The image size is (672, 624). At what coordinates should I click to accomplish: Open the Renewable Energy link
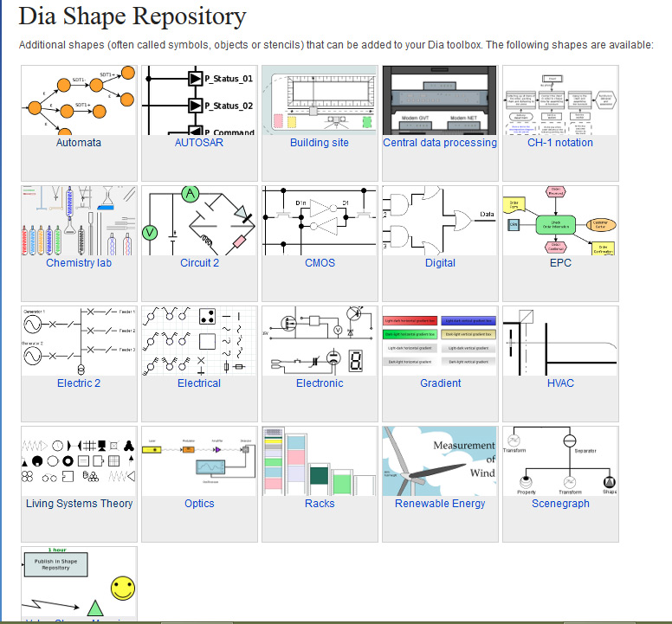tap(440, 504)
